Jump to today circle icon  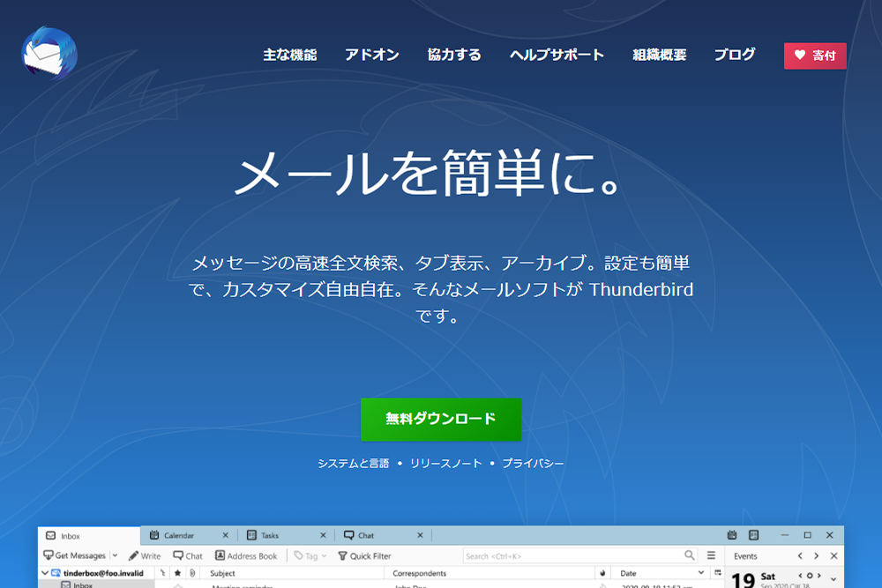tap(810, 575)
